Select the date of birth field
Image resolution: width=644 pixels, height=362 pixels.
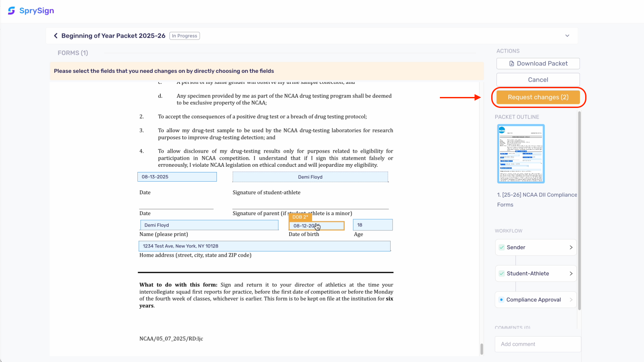point(317,226)
